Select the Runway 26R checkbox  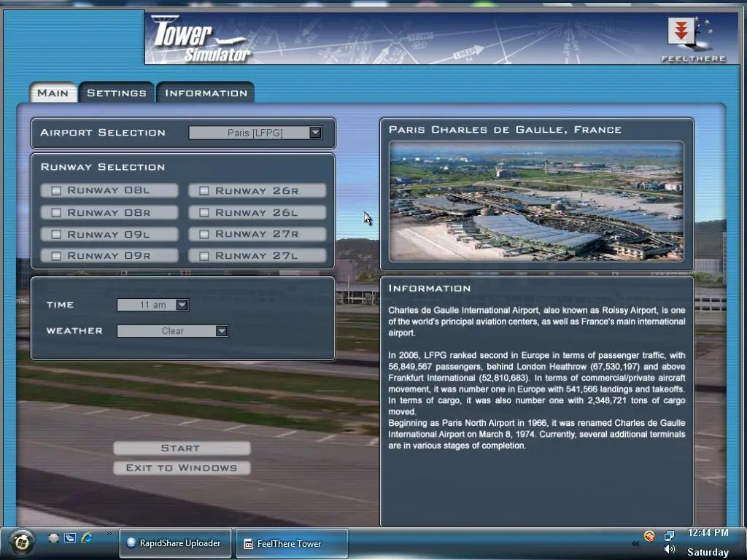204,191
